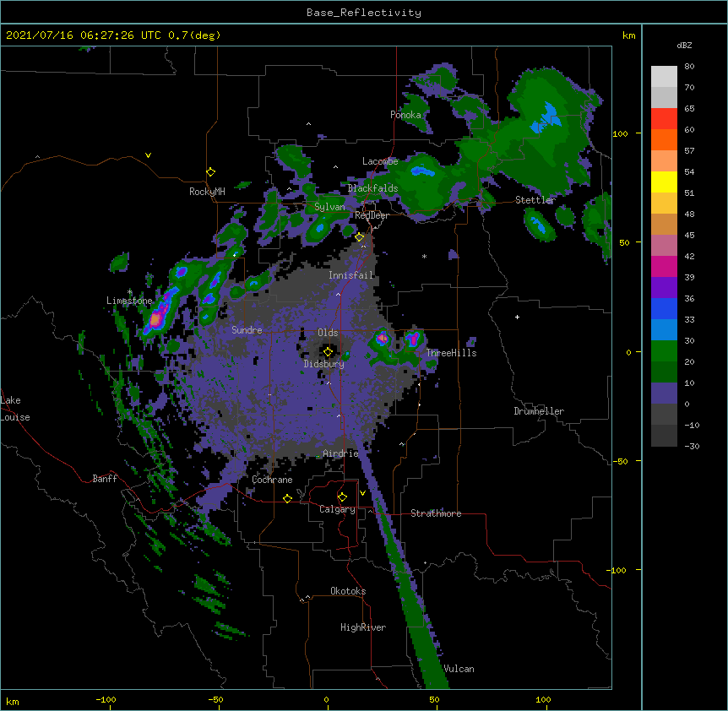The image size is (728, 711).
Task: Pick the magenta 39-42 dBZ legend swatch
Action: 664,266
